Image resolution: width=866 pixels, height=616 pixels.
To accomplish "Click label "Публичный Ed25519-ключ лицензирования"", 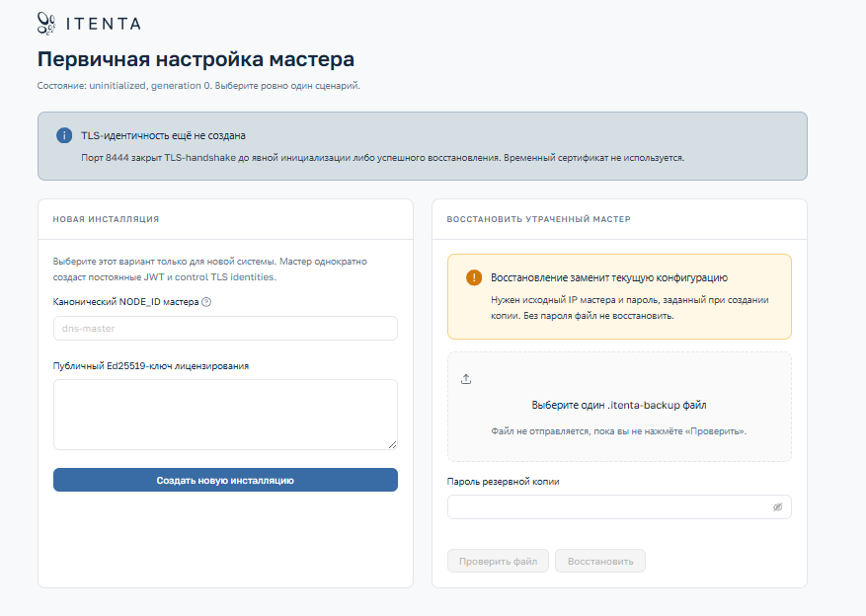I will point(151,366).
